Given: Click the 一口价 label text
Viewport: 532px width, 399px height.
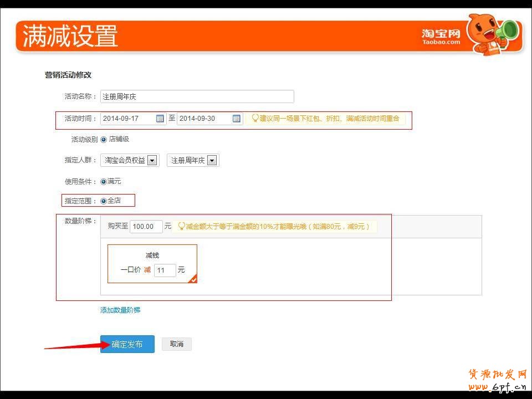Looking at the screenshot, I should [x=130, y=270].
